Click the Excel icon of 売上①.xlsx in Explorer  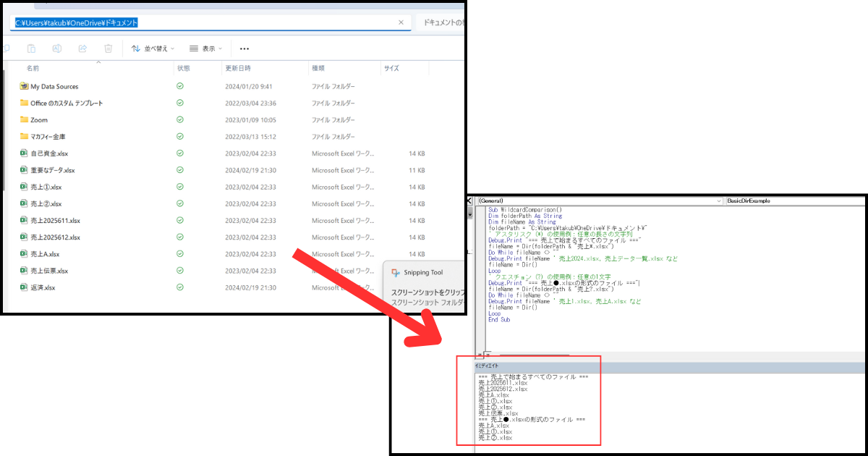tap(24, 187)
